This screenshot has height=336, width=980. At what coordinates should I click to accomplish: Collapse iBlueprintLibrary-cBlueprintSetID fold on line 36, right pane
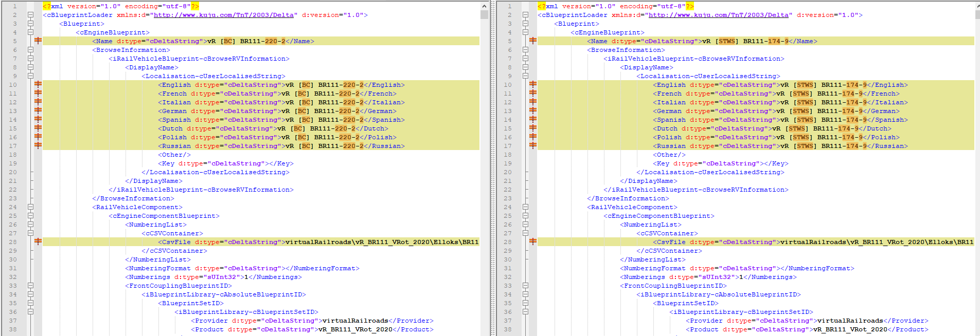525,312
